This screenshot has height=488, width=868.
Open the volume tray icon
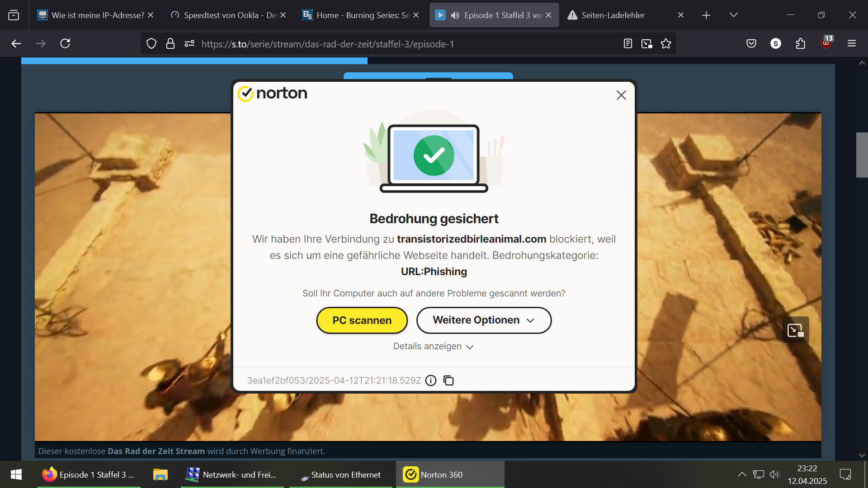(x=774, y=474)
